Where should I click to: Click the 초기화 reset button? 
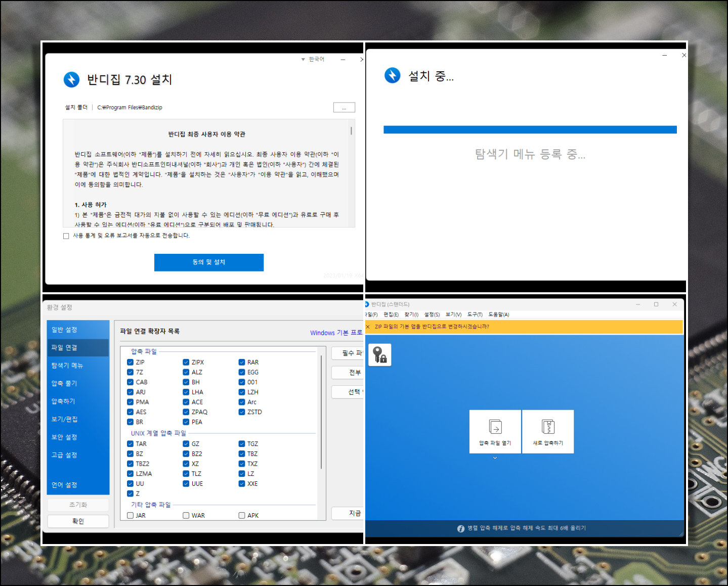(78, 505)
